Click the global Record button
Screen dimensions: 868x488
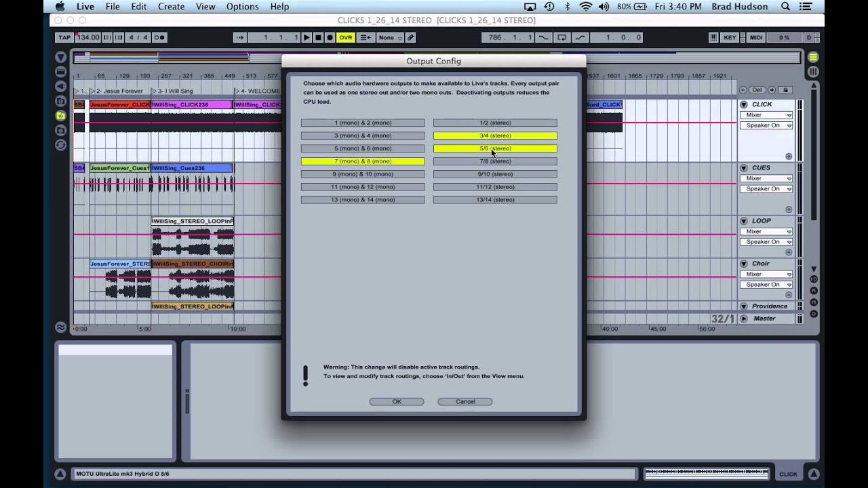330,37
